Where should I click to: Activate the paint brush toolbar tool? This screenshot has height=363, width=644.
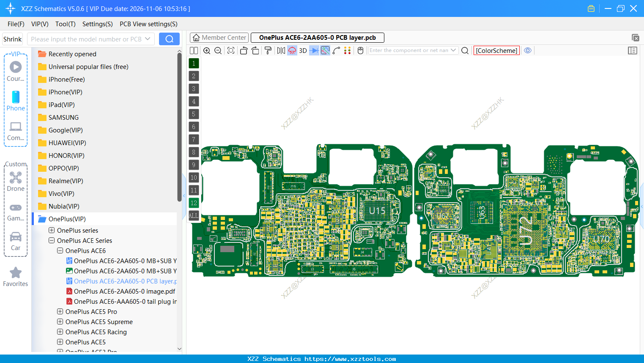pyautogui.click(x=268, y=50)
